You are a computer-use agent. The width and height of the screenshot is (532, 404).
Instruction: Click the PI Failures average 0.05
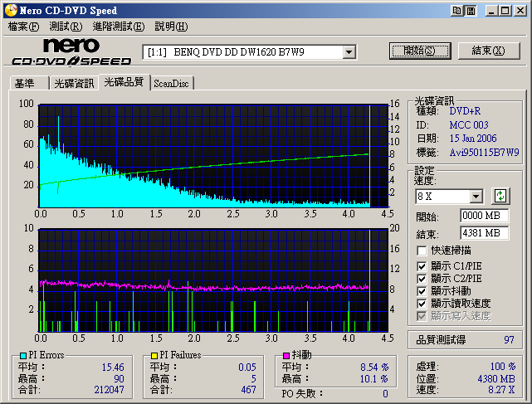247,367
